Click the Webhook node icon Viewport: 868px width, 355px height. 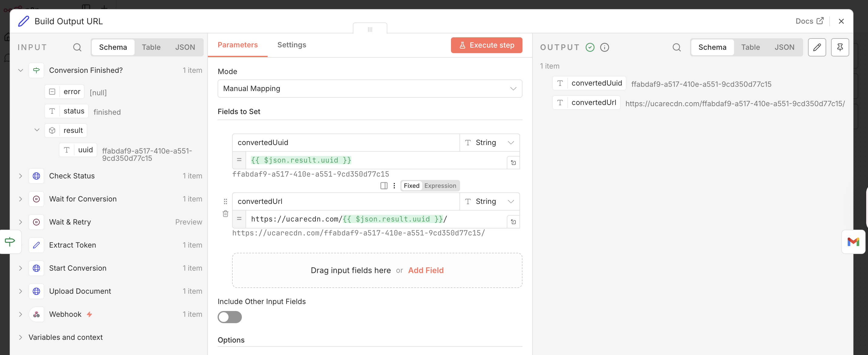tap(36, 314)
